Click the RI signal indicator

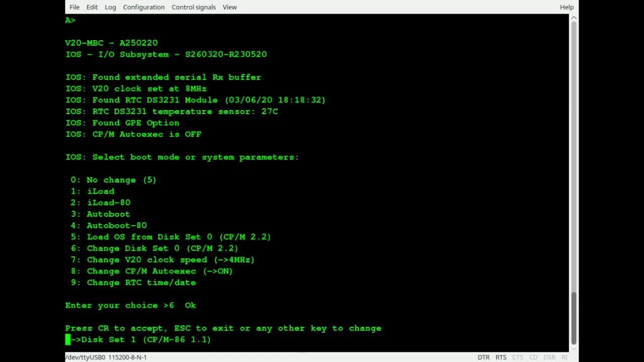click(x=564, y=357)
